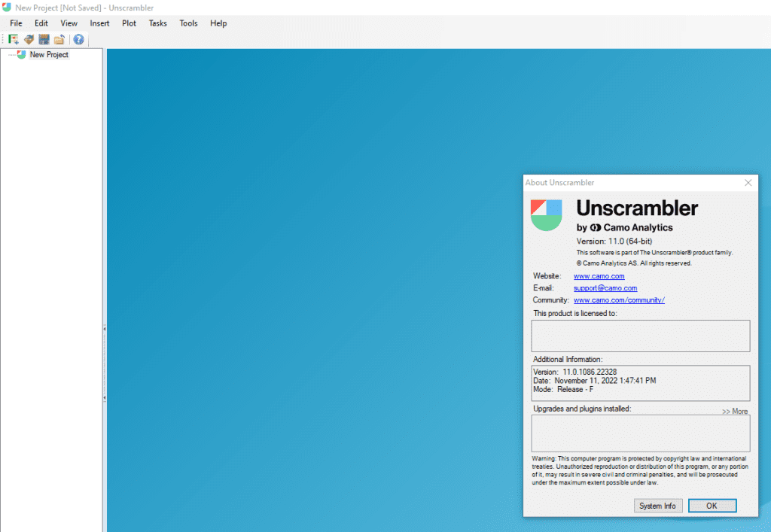The width and height of the screenshot is (771, 532).
Task: Click the lower splitter arrow on panel divider
Action: (x=105, y=397)
